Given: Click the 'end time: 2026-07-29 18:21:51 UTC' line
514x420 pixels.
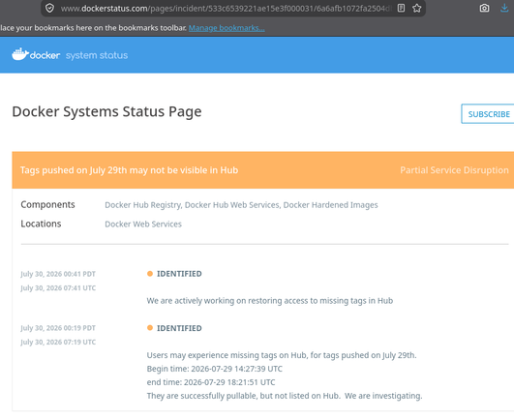Looking at the screenshot, I should point(211,382).
